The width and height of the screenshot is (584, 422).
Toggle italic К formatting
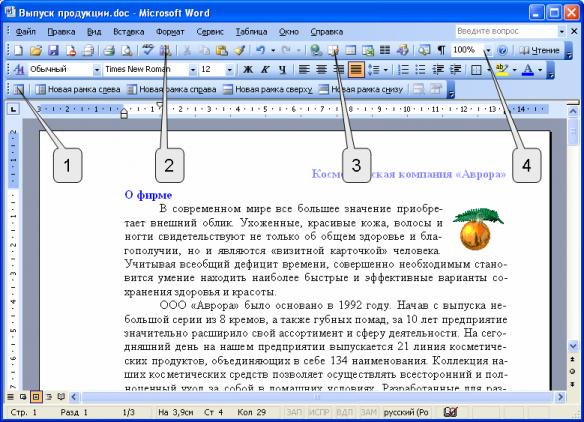tap(265, 69)
